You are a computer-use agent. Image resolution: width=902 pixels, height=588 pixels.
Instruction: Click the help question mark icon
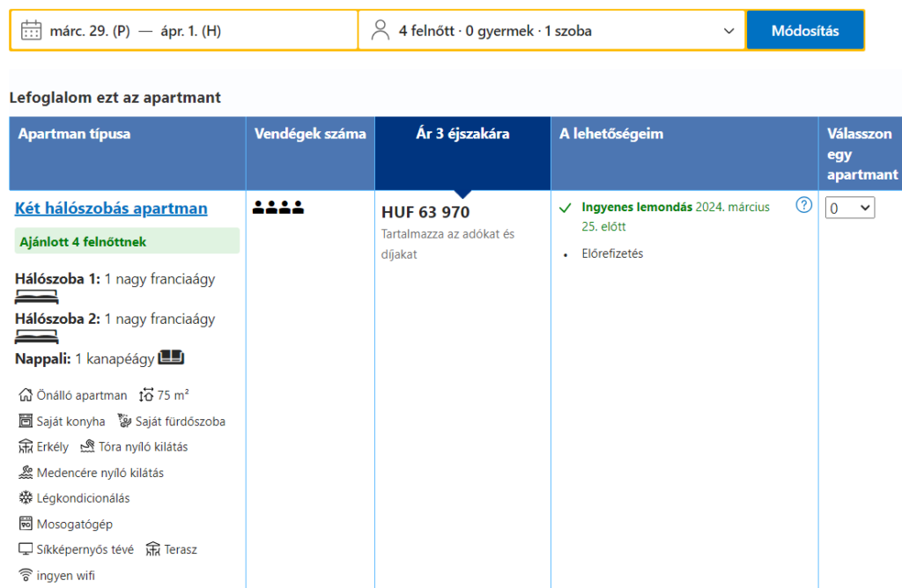coord(803,204)
